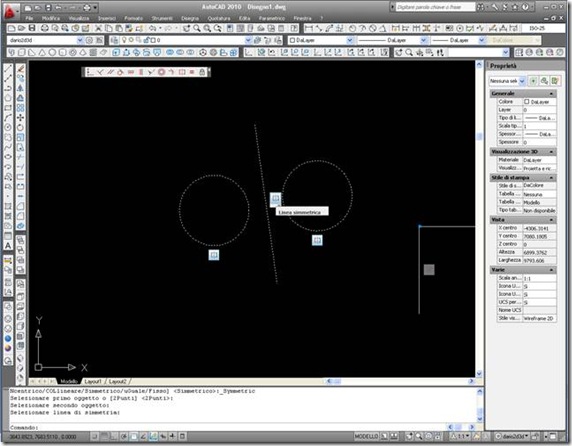Click the Save icon on standard toolbar
Screen dimensions: 572x446
pos(32,28)
